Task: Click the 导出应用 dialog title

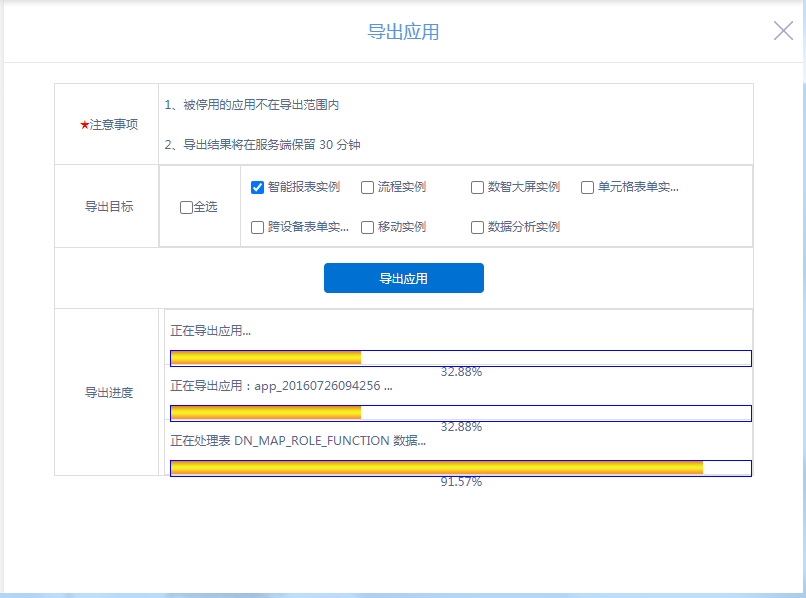Action: pos(403,32)
